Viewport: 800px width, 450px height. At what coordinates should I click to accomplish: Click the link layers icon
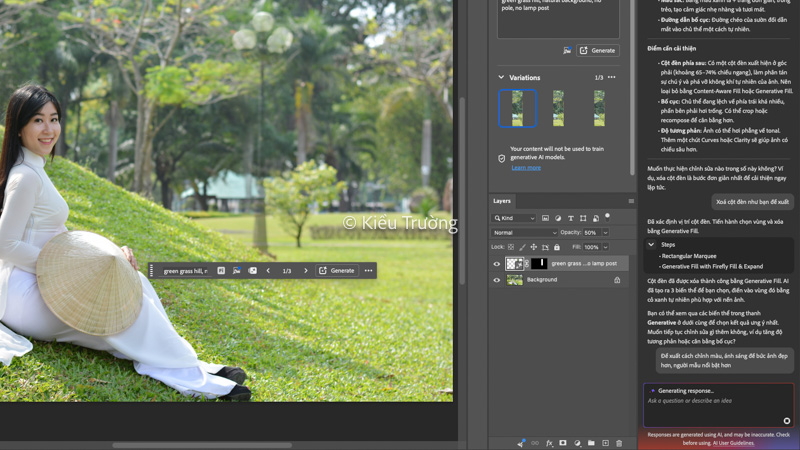(x=535, y=443)
